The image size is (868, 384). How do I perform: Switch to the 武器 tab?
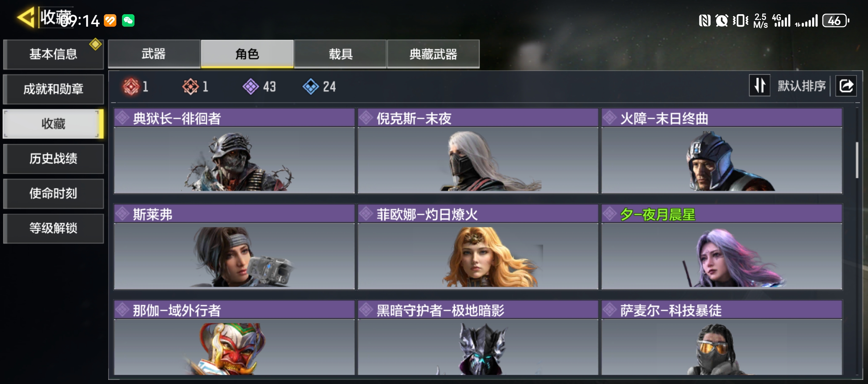pyautogui.click(x=154, y=54)
